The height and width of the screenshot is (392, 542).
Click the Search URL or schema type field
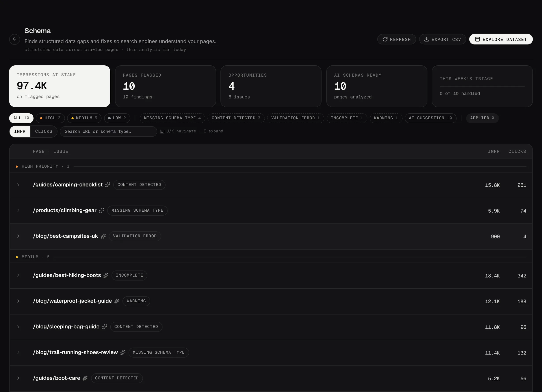point(108,132)
